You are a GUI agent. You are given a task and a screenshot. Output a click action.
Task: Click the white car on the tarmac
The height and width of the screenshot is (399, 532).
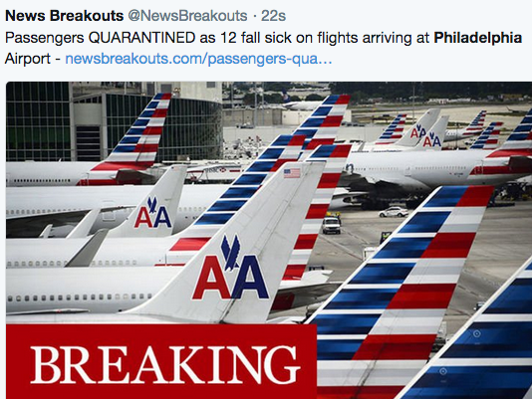pos(394,212)
